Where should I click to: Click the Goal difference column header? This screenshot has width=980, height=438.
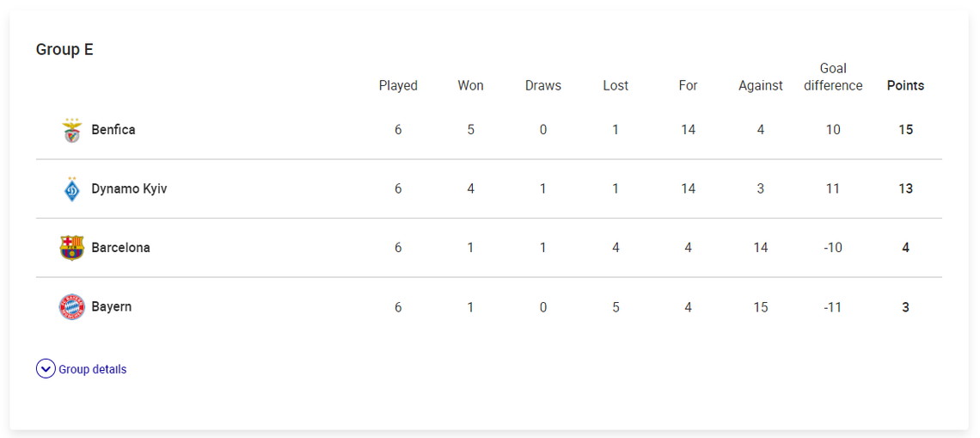[x=833, y=77]
